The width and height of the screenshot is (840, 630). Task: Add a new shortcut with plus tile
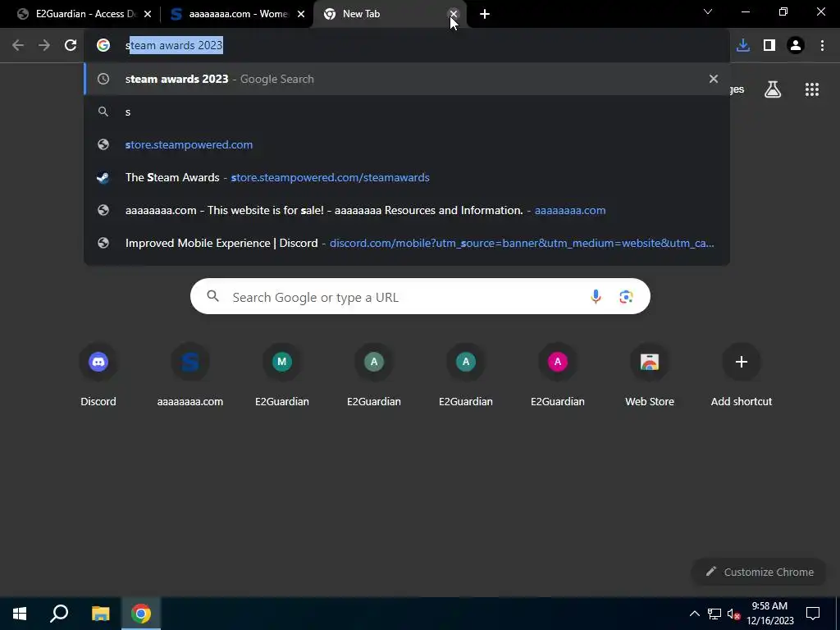click(x=742, y=374)
